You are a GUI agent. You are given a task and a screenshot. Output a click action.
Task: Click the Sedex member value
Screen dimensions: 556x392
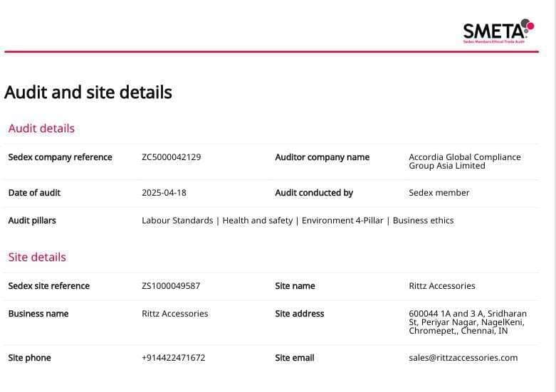[x=439, y=193]
